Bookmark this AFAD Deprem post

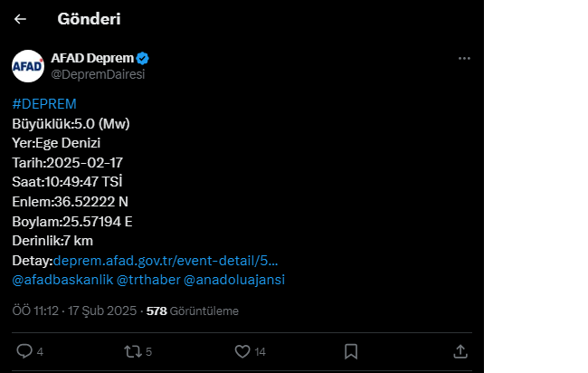coord(351,351)
